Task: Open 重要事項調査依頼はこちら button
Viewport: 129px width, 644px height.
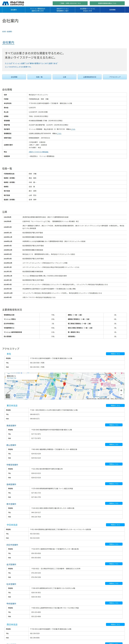Action: point(107,3)
